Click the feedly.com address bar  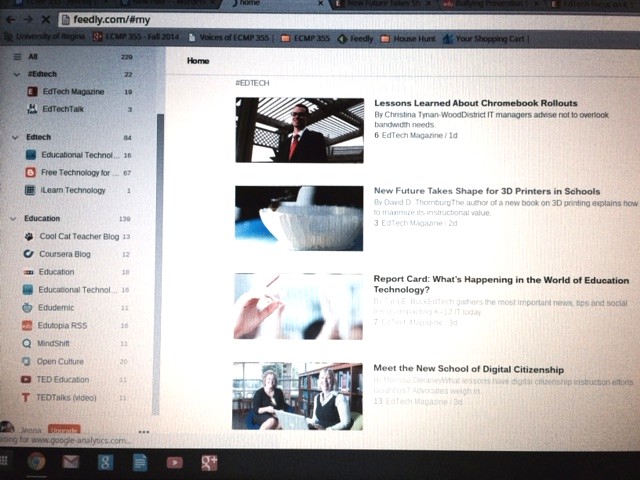click(347, 20)
